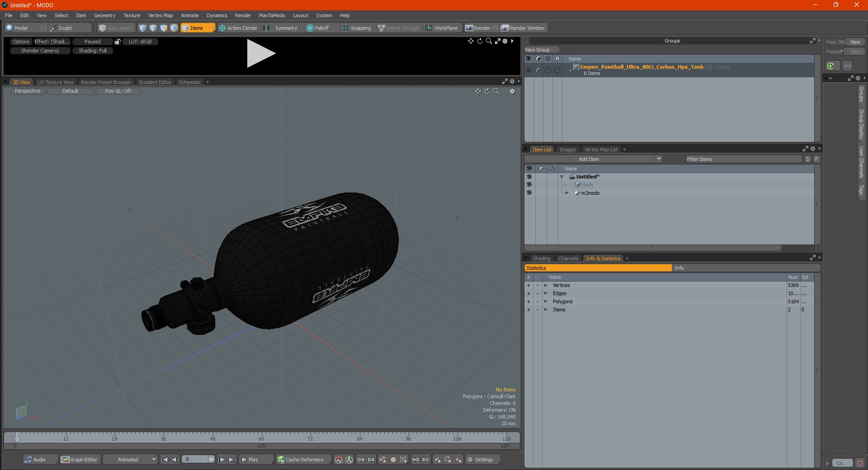Toggle Snapping on
The height and width of the screenshot is (470, 868).
tap(357, 28)
